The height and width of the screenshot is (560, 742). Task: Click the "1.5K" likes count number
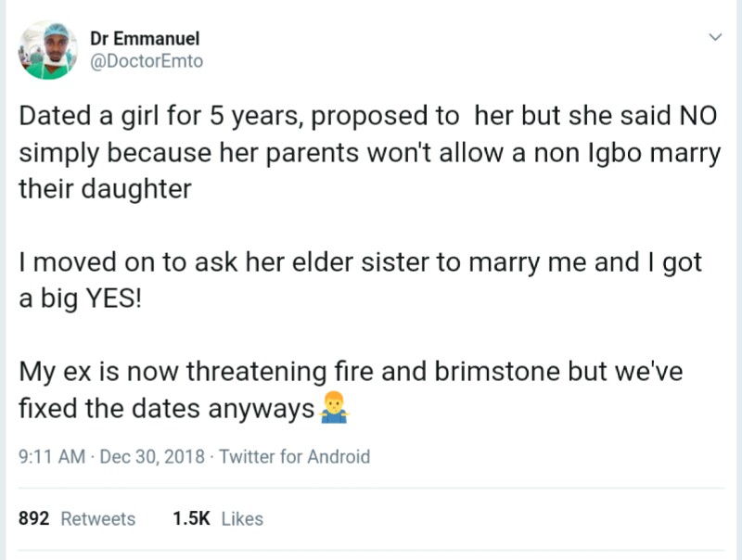tap(190, 519)
